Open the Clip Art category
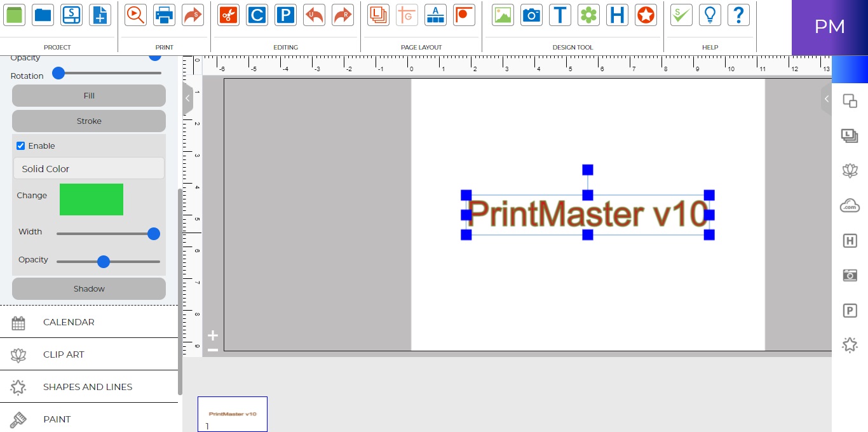Image resolution: width=868 pixels, height=432 pixels. (89, 354)
